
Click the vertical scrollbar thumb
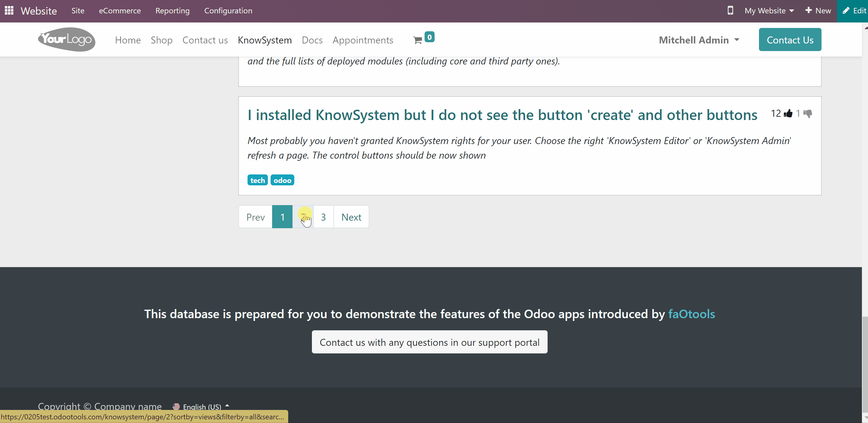(x=865, y=364)
